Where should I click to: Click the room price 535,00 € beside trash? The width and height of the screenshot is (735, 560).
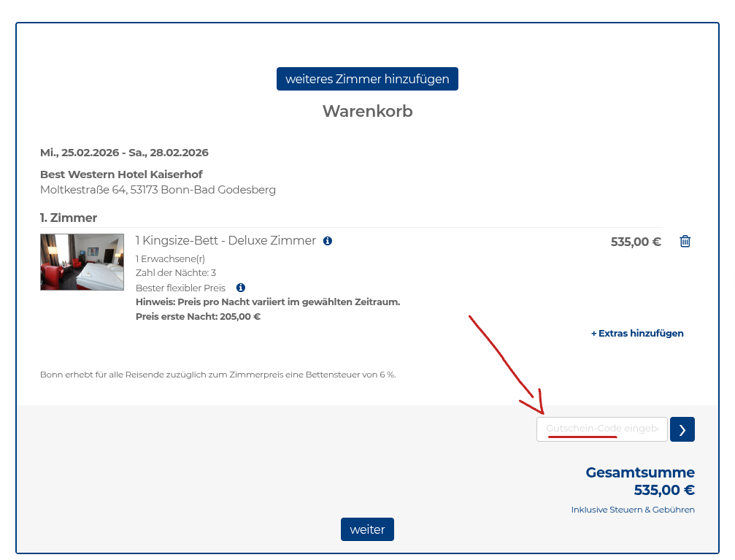click(x=635, y=242)
